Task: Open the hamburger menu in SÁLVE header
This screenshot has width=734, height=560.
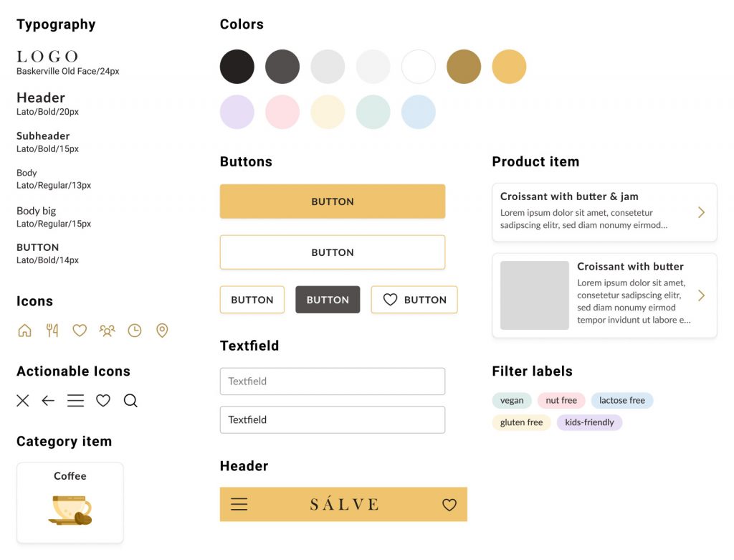Action: [x=239, y=504]
